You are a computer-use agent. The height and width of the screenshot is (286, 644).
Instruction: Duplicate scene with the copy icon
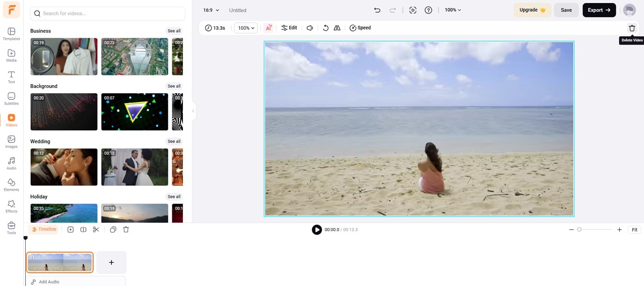(x=113, y=229)
